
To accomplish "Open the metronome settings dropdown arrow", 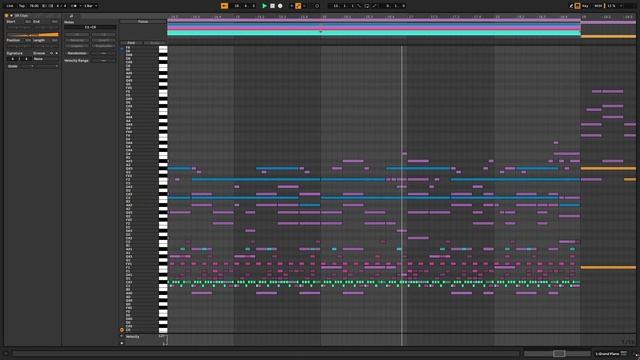I will click(x=80, y=6).
